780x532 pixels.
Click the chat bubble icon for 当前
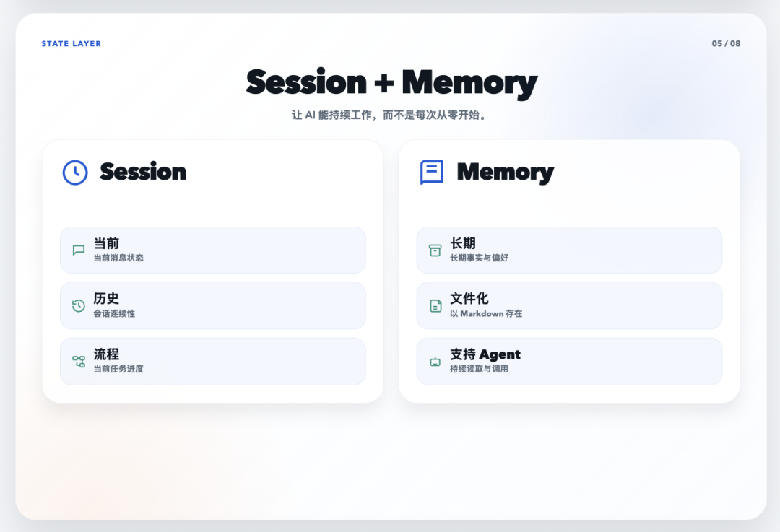click(79, 250)
